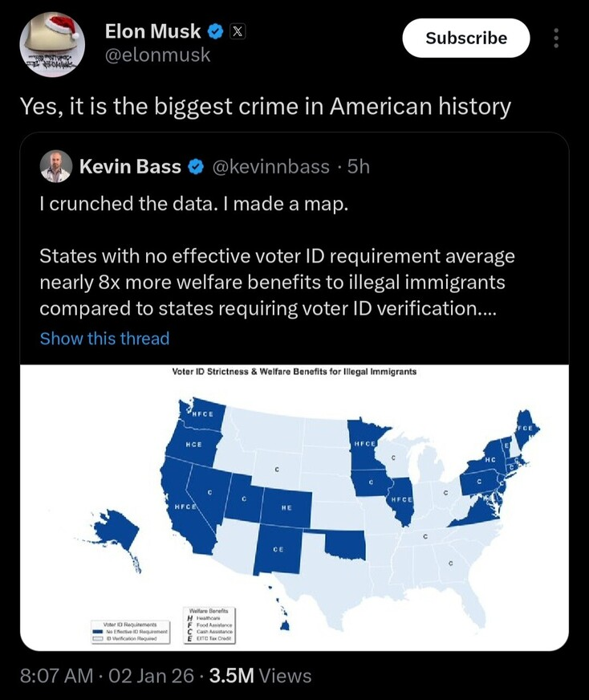Click the Kevin Bass display name
The height and width of the screenshot is (700, 589).
click(130, 167)
